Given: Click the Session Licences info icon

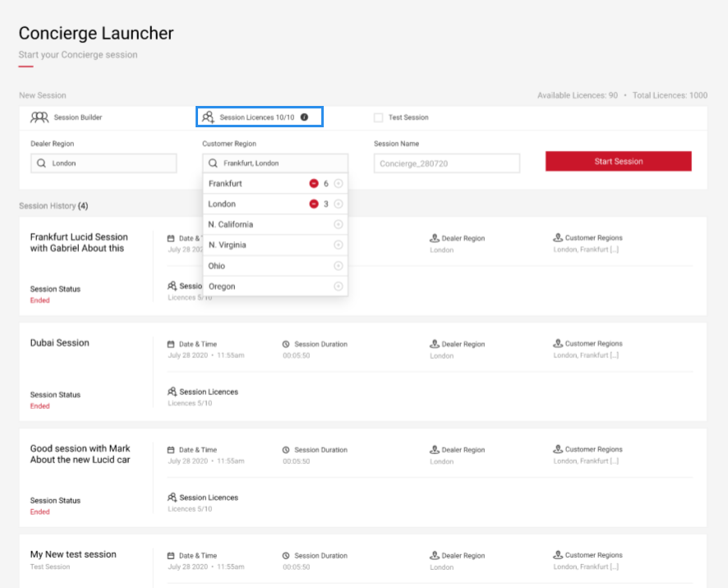Looking at the screenshot, I should tap(304, 117).
